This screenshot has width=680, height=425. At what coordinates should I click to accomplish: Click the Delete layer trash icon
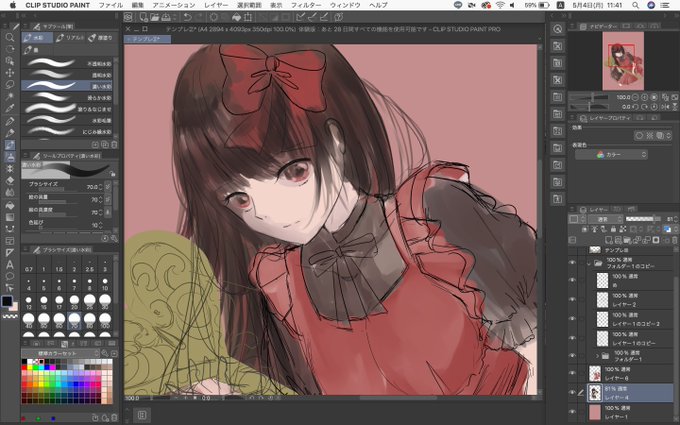tap(674, 240)
